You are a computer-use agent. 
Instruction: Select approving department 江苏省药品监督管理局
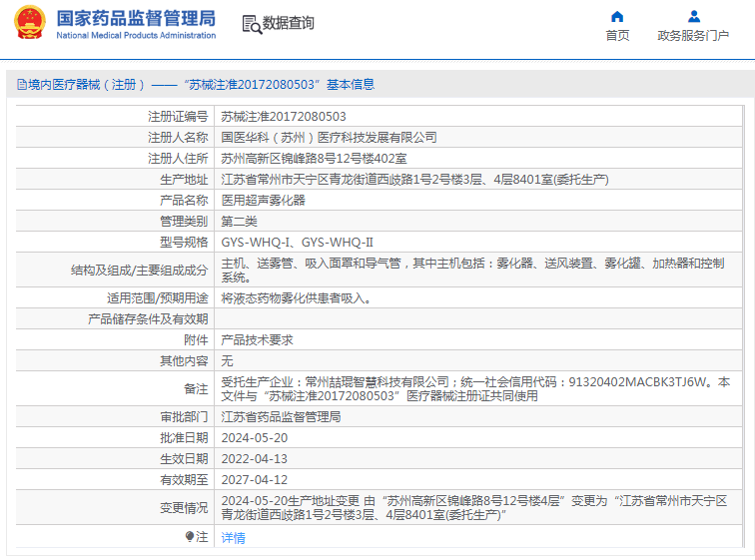281,416
